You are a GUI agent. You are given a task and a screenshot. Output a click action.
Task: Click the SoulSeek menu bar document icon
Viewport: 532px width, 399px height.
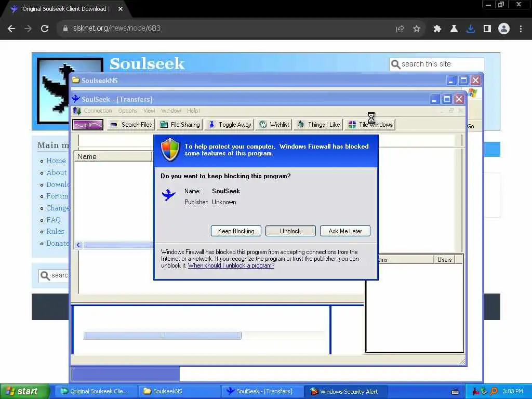click(77, 111)
